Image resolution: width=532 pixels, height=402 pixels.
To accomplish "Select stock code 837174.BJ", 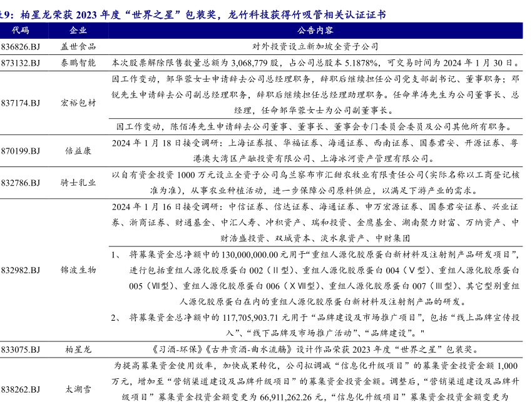I will click(x=21, y=103).
